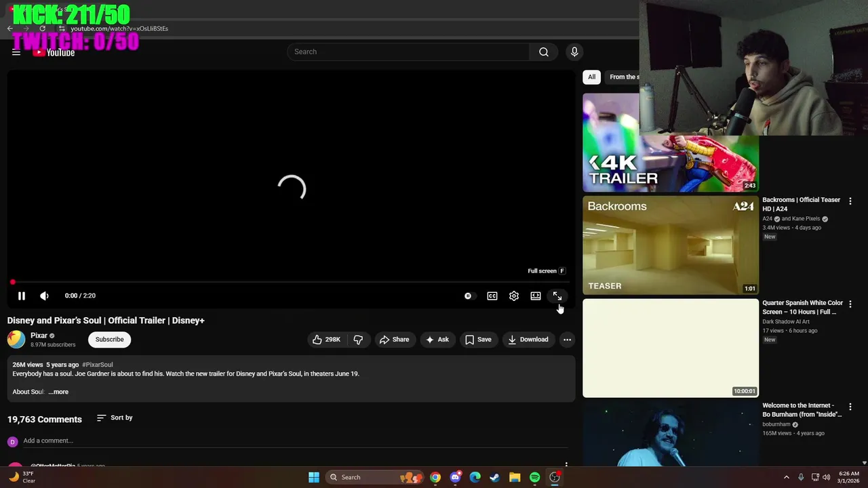Switch to theater mode

point(536,296)
